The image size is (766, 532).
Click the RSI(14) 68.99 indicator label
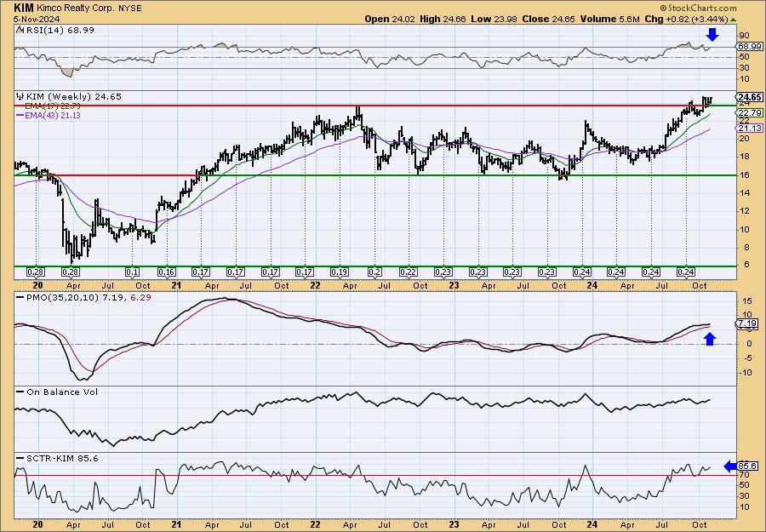coord(60,30)
